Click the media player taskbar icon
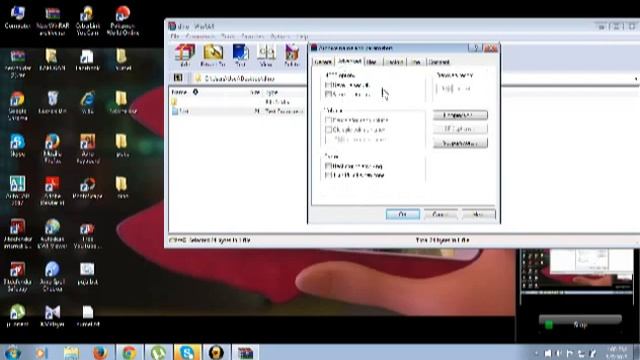This screenshot has width=640, height=360. click(x=41, y=352)
